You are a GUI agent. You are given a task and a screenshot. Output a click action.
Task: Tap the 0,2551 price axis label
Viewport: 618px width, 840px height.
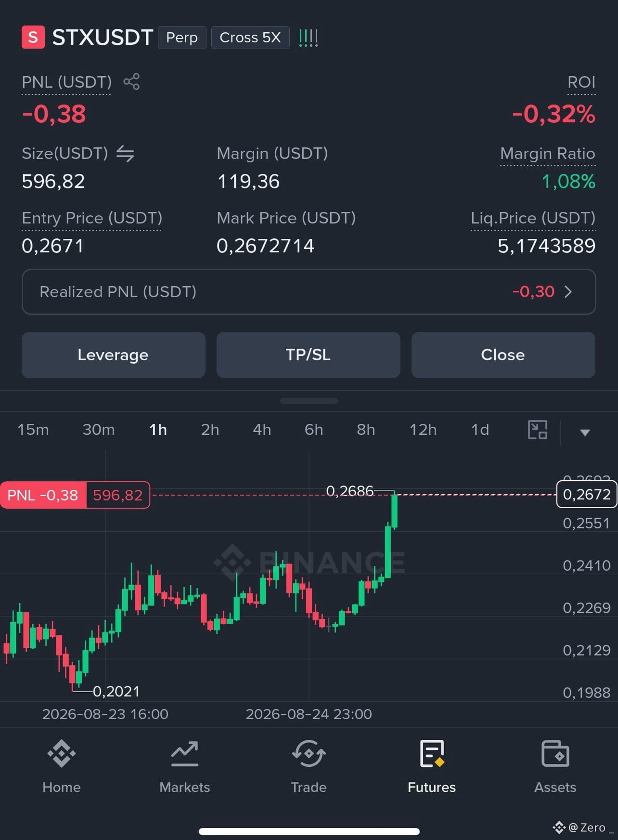tap(587, 524)
